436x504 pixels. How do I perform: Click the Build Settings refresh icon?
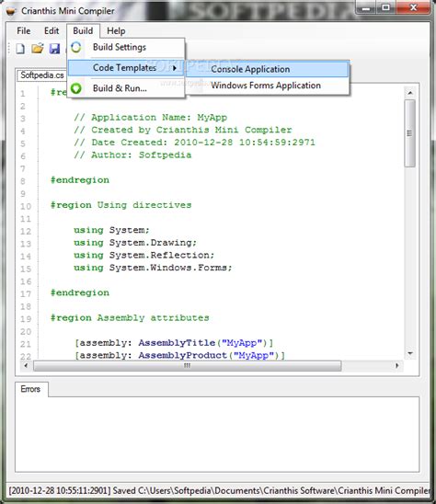[x=76, y=47]
